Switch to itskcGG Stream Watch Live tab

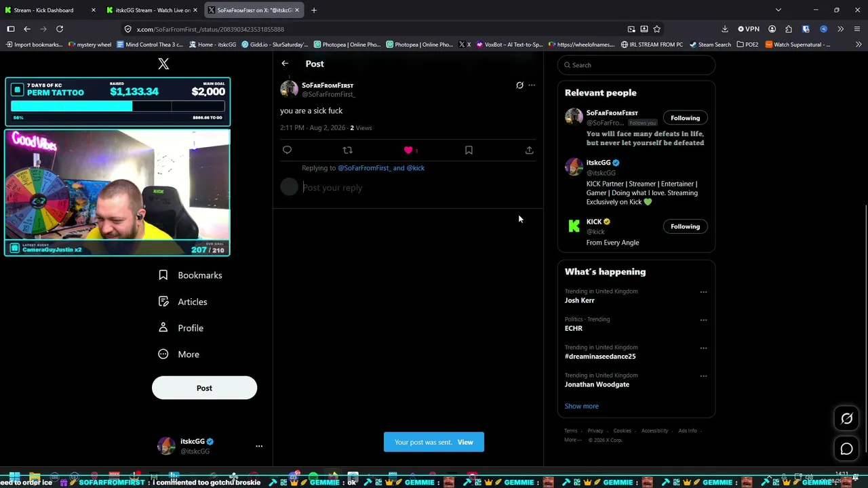[x=152, y=10]
